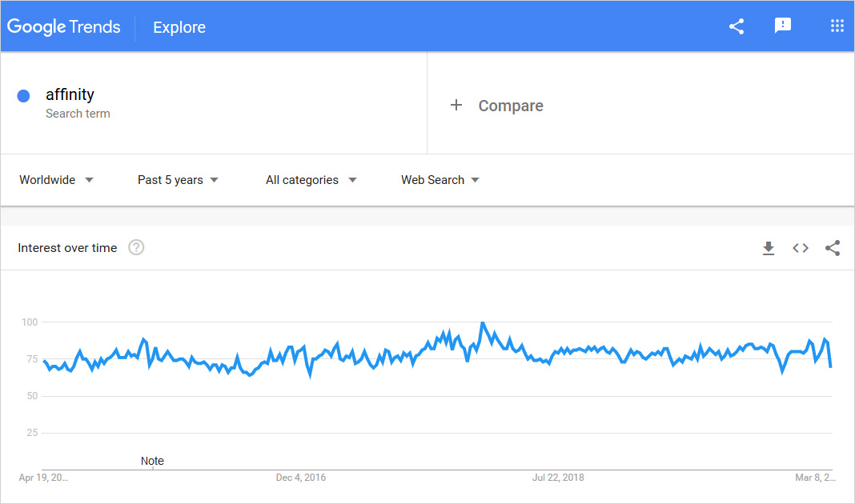Click the help icon beside Interest over time
The width and height of the screenshot is (855, 504).
click(x=136, y=248)
